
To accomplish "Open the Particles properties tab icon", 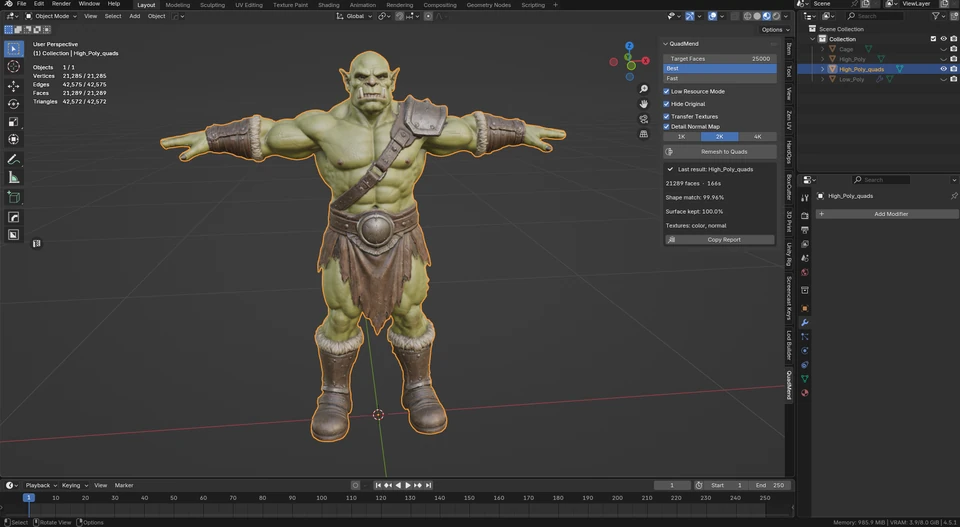I will tap(804, 337).
